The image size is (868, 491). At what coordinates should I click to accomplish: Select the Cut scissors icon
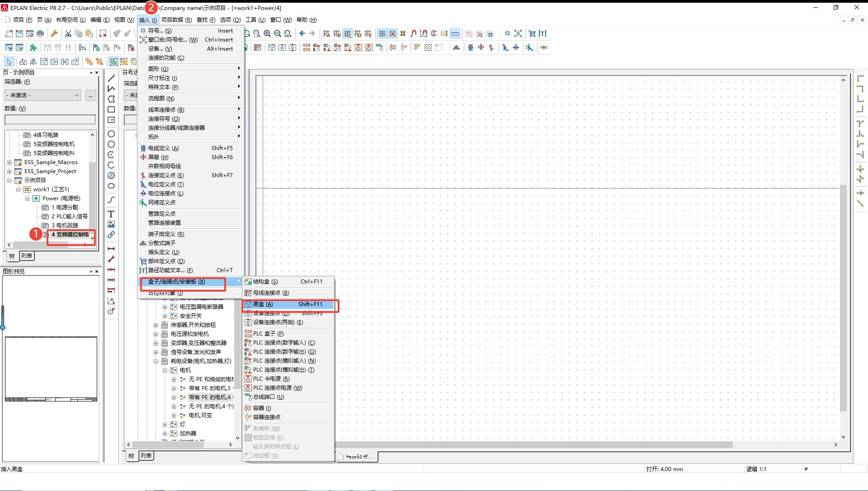(68, 33)
